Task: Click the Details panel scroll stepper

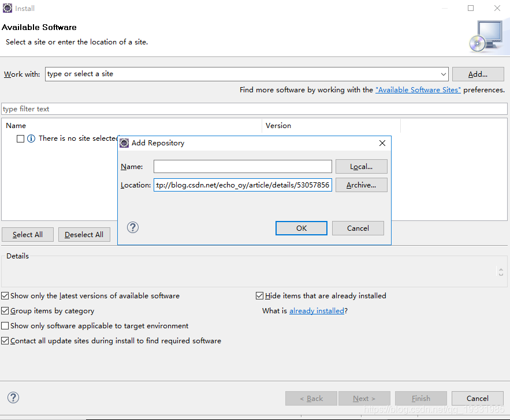Action: click(x=501, y=272)
